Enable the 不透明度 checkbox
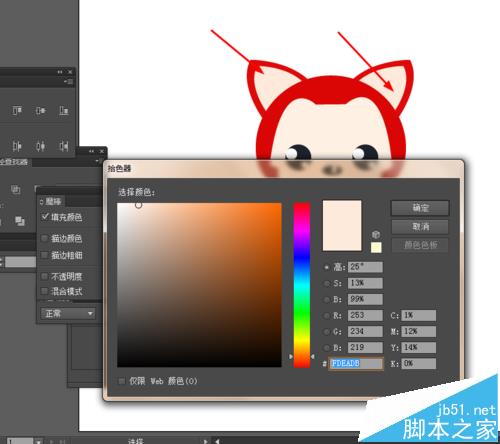The height and width of the screenshot is (444, 500). [x=44, y=276]
